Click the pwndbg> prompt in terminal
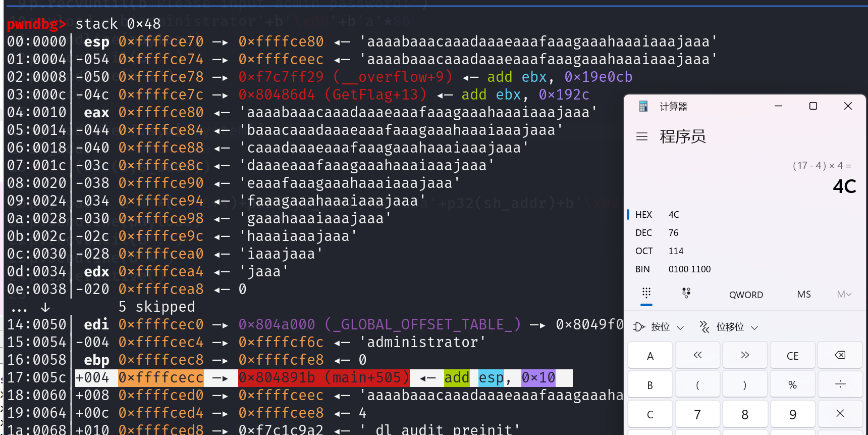This screenshot has height=435, width=868. tap(36, 24)
